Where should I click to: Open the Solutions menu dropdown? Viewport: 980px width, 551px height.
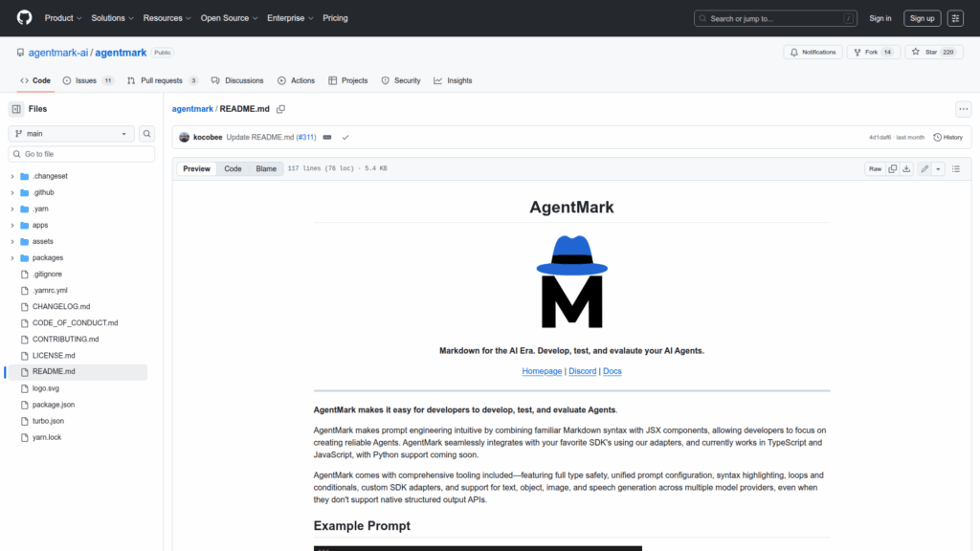click(113, 18)
